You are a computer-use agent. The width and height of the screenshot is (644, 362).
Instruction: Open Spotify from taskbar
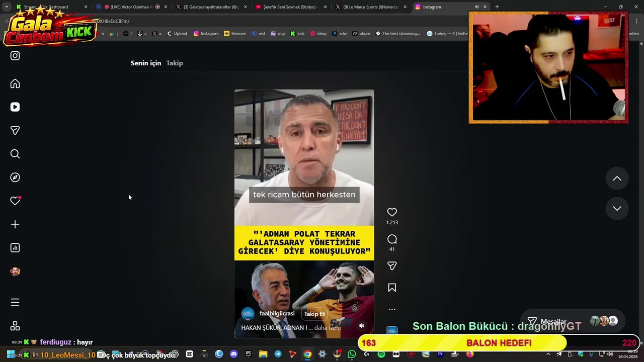[381, 354]
